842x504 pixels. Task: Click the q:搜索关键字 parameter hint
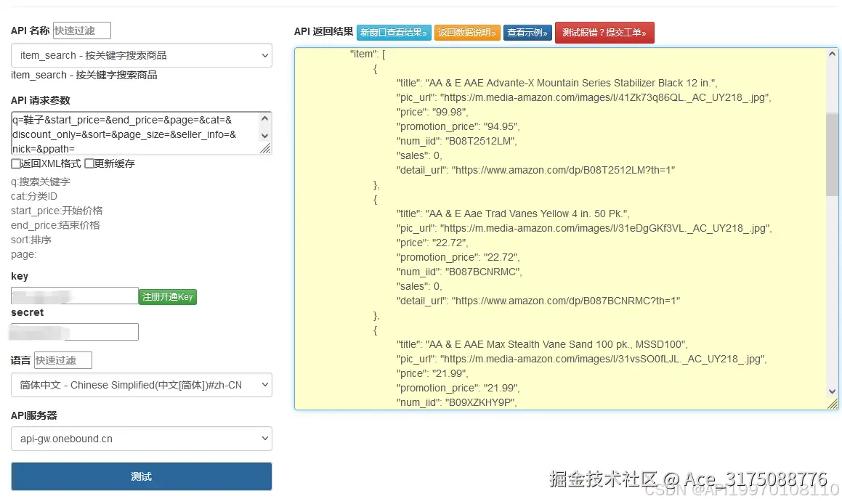coord(40,182)
